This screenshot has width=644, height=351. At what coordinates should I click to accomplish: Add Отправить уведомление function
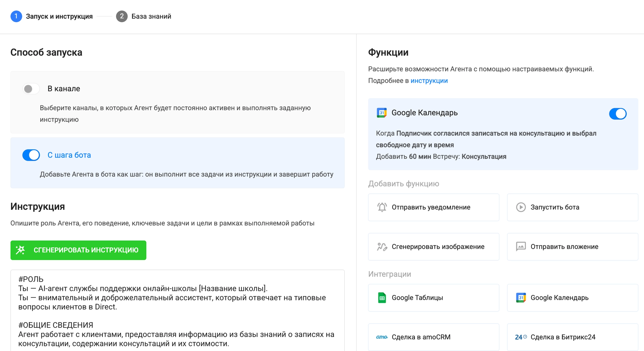(x=434, y=207)
